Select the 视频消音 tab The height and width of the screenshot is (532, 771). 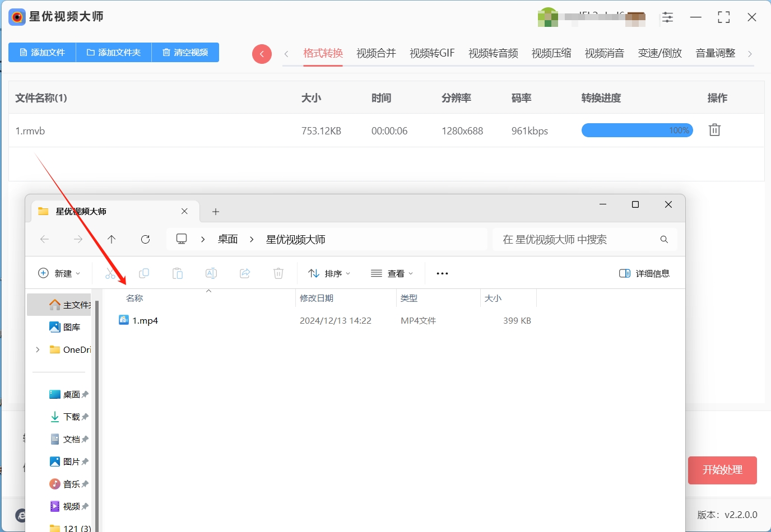[605, 53]
